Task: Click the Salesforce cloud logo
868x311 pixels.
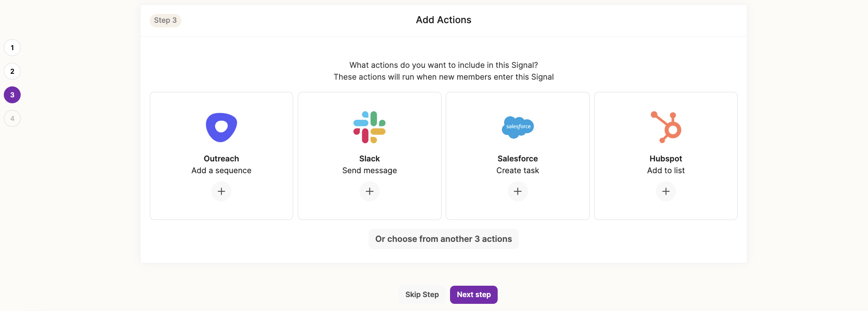Action: pos(518,127)
